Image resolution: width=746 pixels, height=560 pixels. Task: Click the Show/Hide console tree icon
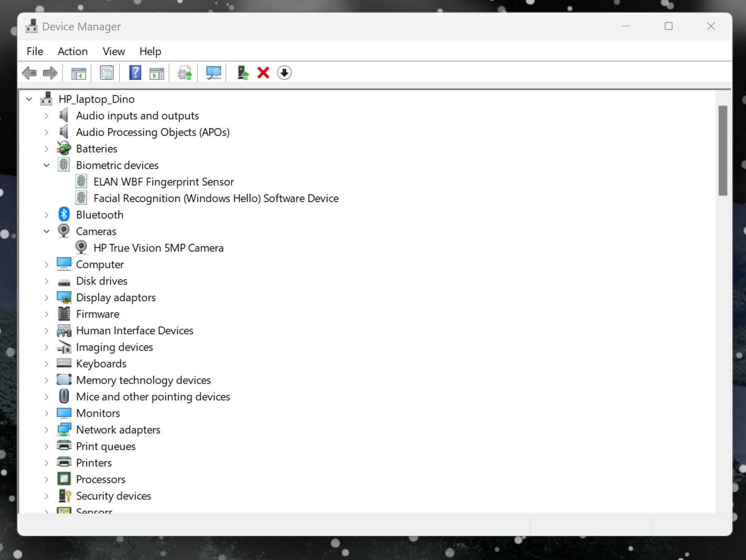pyautogui.click(x=78, y=72)
